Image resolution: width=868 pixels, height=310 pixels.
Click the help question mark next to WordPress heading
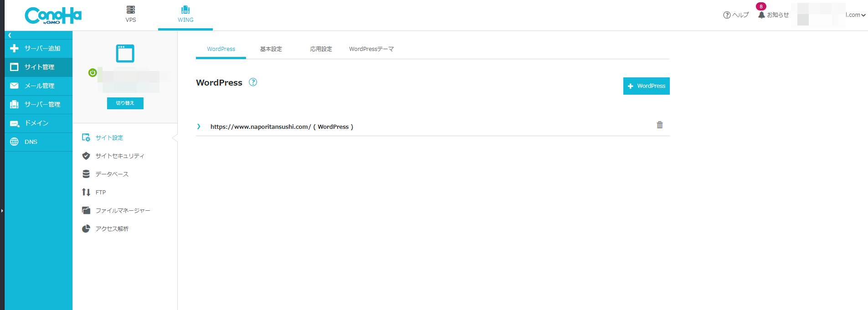[x=253, y=82]
